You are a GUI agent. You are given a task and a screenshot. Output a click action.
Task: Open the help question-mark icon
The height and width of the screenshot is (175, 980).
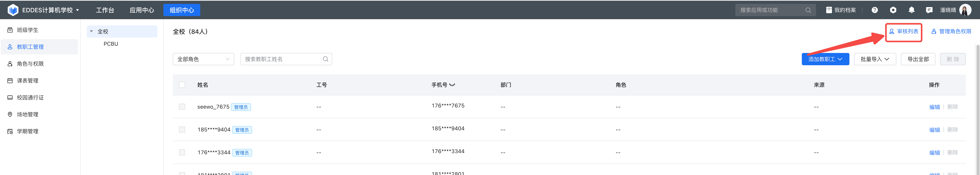pyautogui.click(x=875, y=10)
